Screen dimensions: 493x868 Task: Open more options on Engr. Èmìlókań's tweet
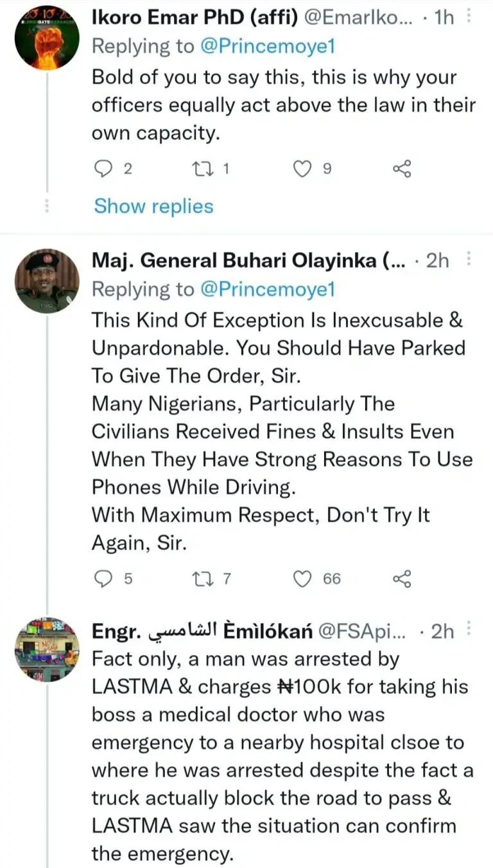[x=469, y=630]
